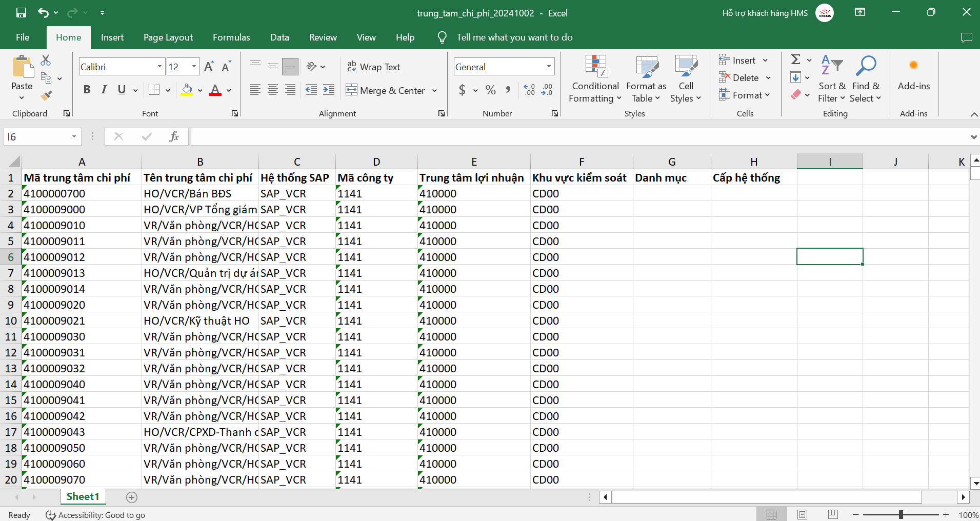Add a new sheet with the plus button

pos(132,497)
